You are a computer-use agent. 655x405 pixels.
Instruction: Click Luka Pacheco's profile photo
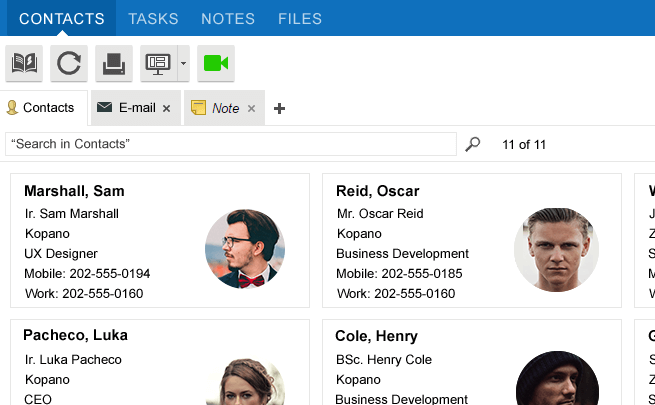[x=245, y=381]
